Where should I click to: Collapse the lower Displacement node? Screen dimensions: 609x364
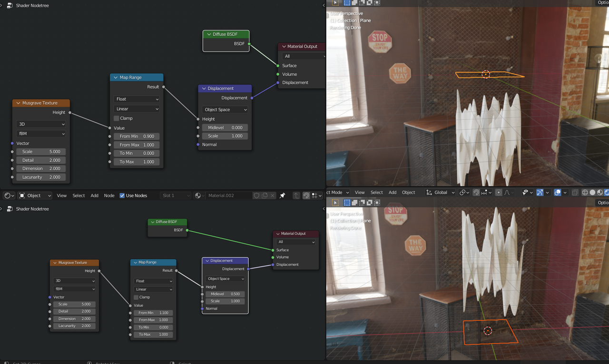[207, 261]
